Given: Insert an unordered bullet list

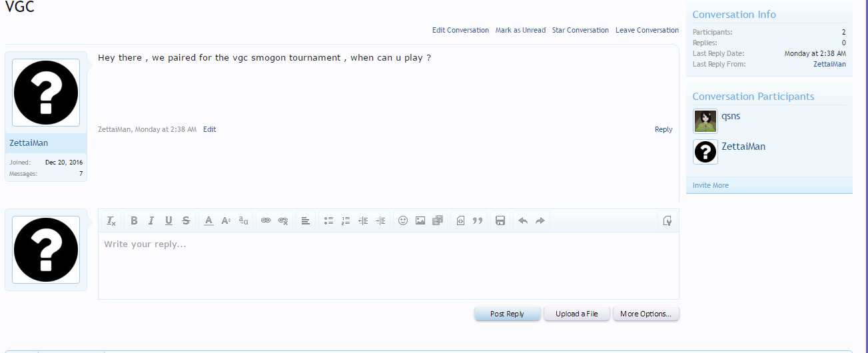Looking at the screenshot, I should coord(328,220).
